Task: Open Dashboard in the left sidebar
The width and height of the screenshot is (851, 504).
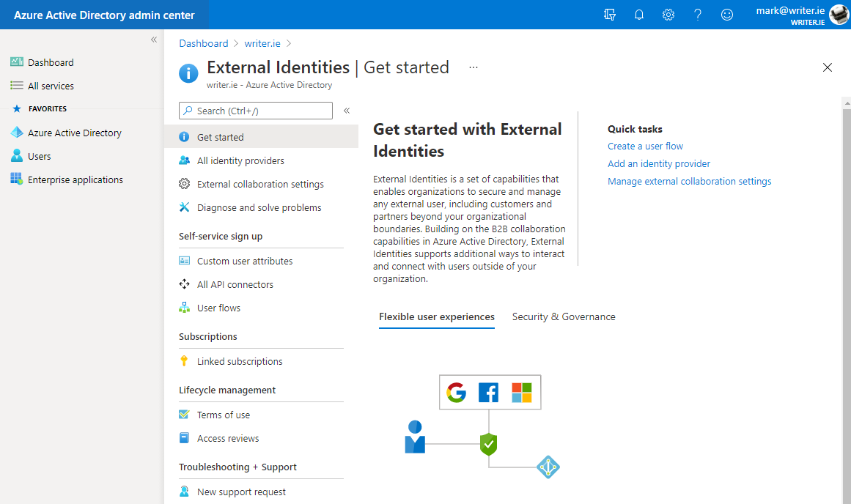Action: (51, 62)
